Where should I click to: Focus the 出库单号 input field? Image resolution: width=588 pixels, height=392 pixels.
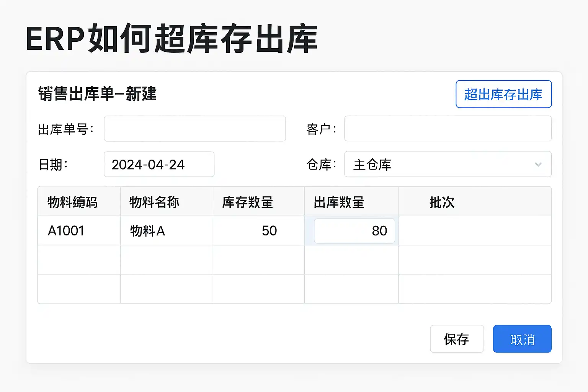194,129
